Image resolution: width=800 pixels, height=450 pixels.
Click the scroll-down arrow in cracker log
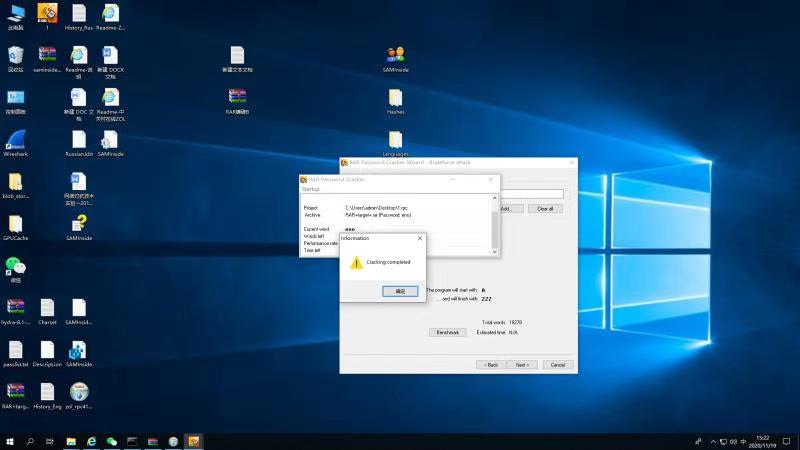(494, 252)
